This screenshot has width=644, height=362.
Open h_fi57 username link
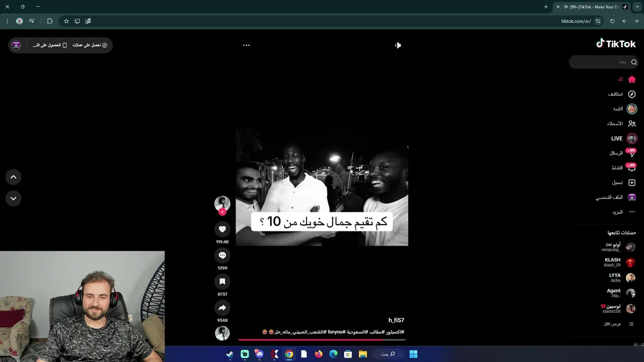[396, 320]
